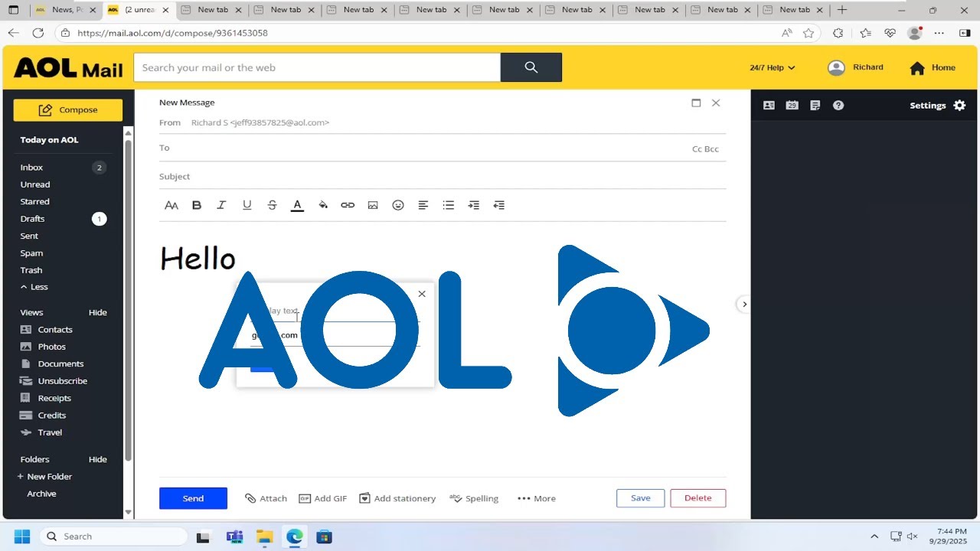The height and width of the screenshot is (551, 980).
Task: Open the emoji picker
Action: tap(398, 205)
